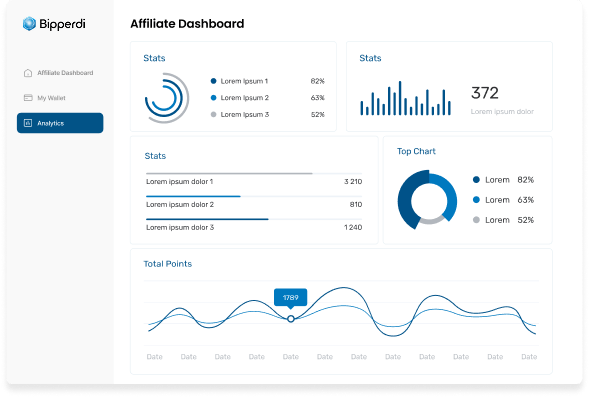The width and height of the screenshot is (590, 398).
Task: Click the Bipperdi hexagon logo icon
Action: (x=29, y=24)
